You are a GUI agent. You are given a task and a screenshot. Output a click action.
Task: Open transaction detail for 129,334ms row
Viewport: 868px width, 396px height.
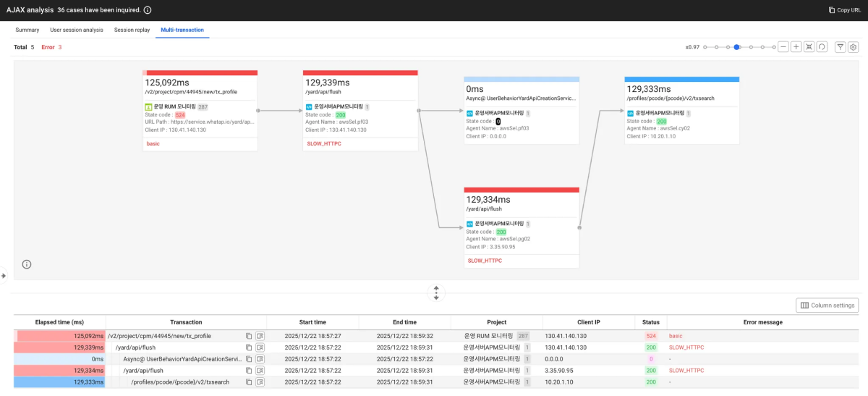[x=260, y=371]
